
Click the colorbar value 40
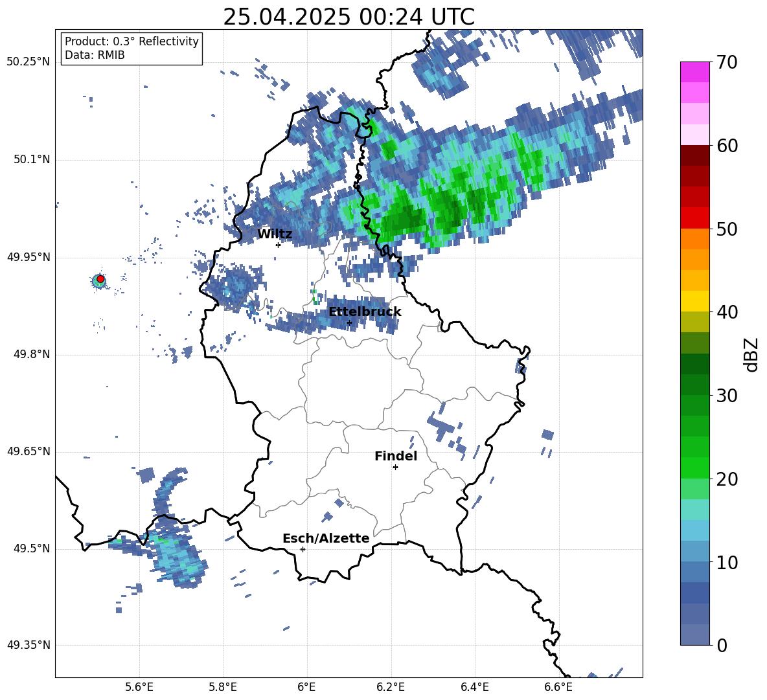(x=727, y=312)
